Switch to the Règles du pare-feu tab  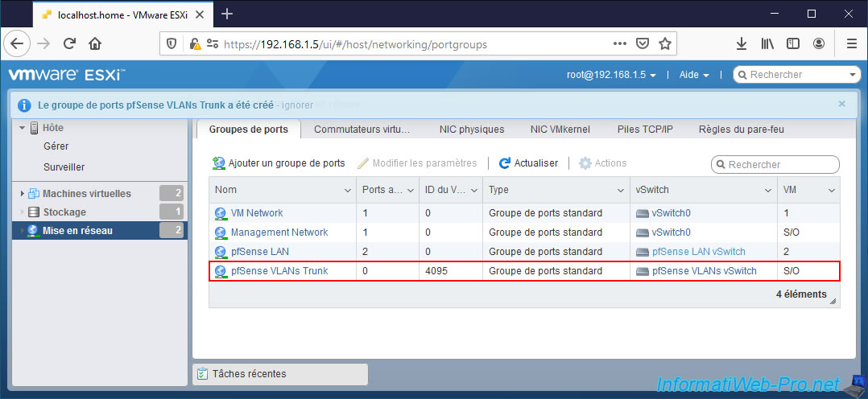click(x=742, y=129)
